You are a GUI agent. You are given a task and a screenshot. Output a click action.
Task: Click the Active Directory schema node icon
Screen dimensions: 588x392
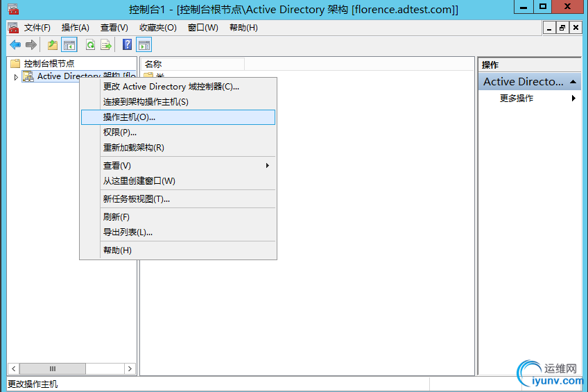(28, 76)
